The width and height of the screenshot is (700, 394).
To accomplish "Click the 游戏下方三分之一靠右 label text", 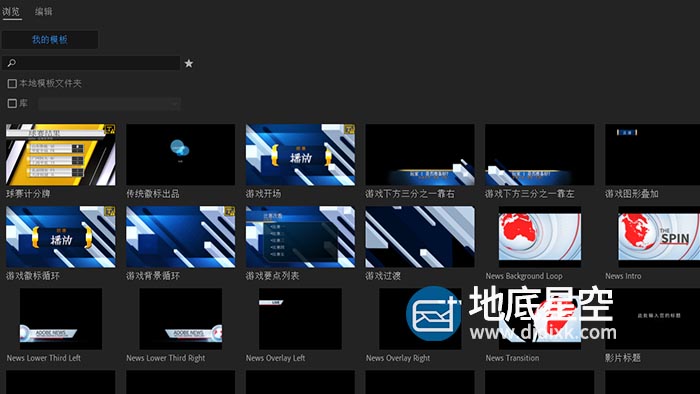I will pyautogui.click(x=410, y=194).
